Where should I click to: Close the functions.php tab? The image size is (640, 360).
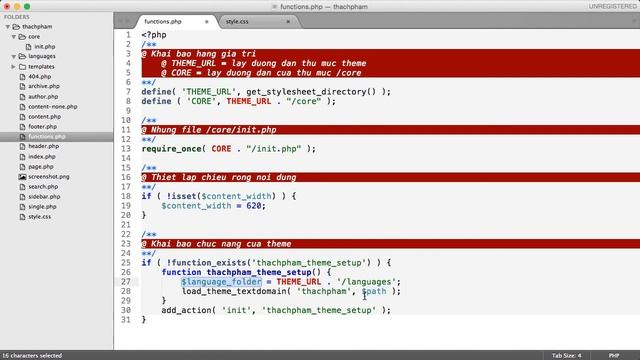tap(207, 22)
